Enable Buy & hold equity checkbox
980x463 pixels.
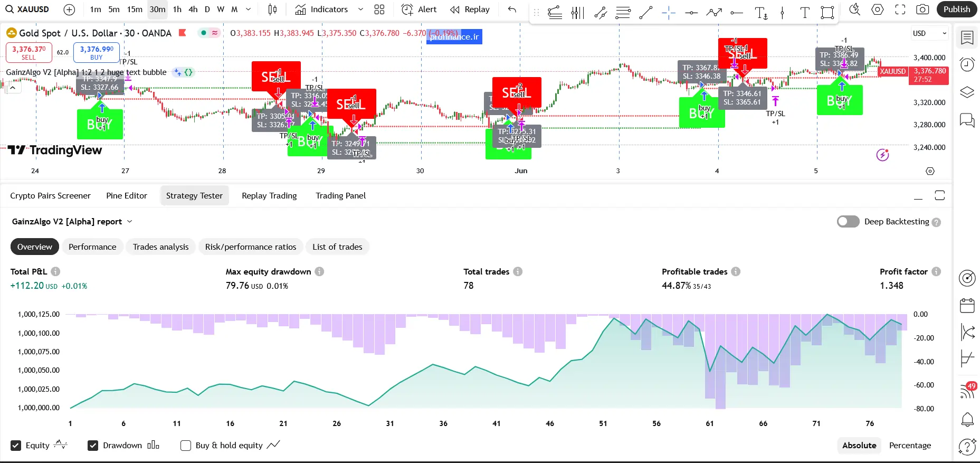coord(186,446)
